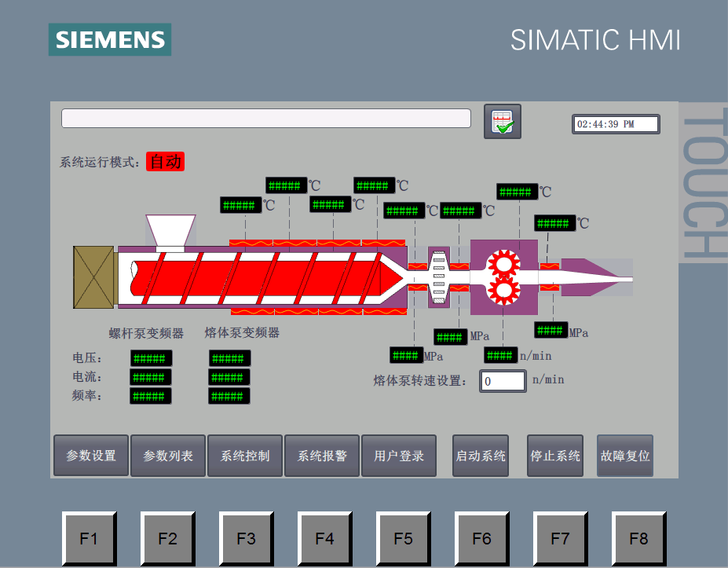728x568 pixels.
Task: Click the Siemens logo
Action: pyautogui.click(x=110, y=39)
